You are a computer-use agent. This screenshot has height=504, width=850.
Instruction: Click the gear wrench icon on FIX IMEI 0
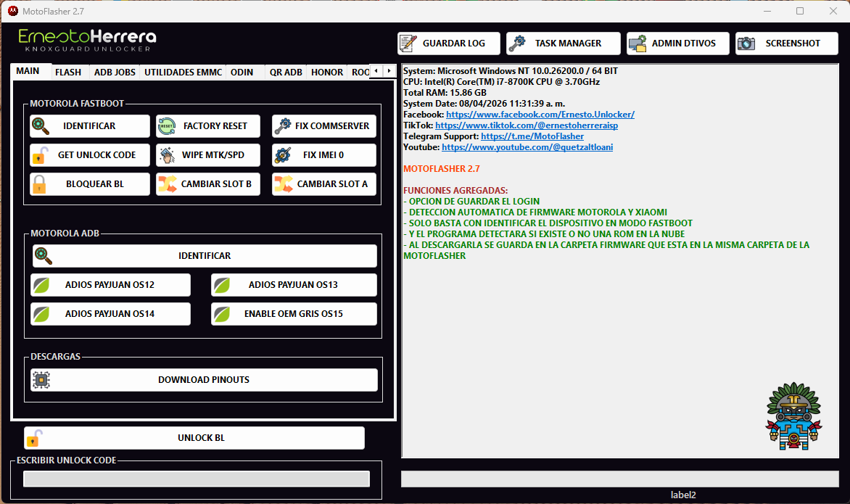pyautogui.click(x=282, y=155)
